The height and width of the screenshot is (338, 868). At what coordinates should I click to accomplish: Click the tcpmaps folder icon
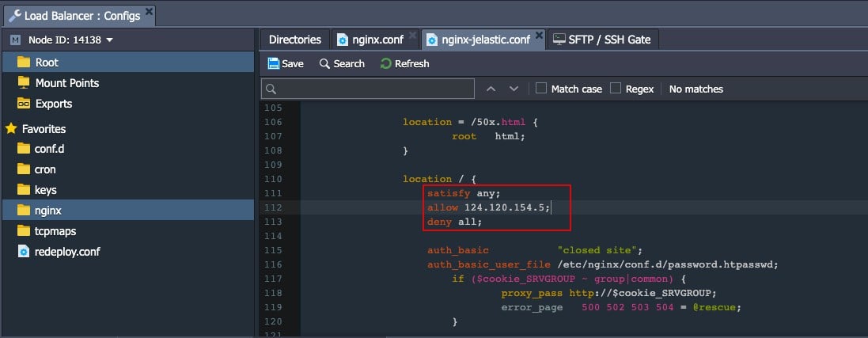click(23, 230)
